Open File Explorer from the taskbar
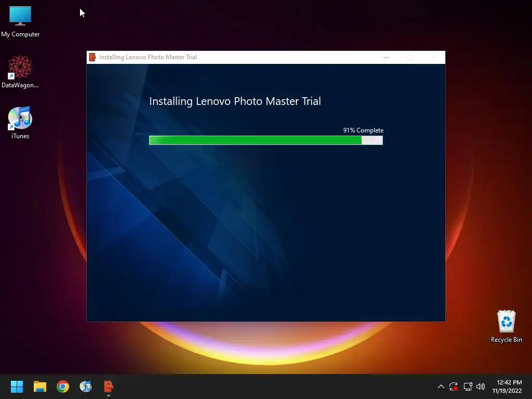Screen dimensions: 532x399 click(x=39, y=387)
